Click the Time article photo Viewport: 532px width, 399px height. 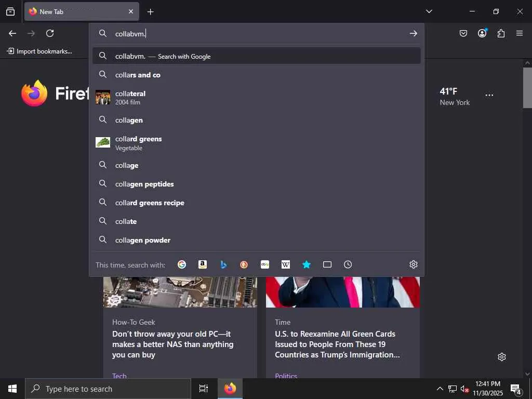[x=343, y=292]
